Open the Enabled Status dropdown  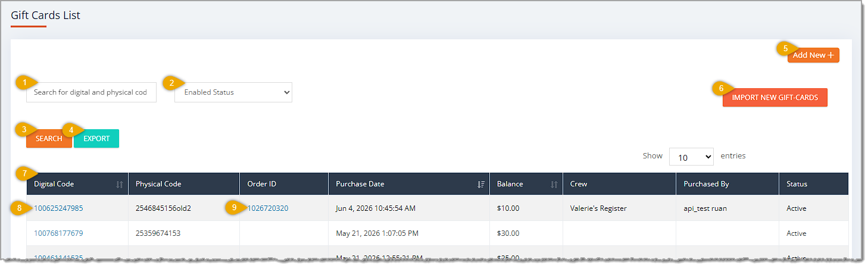coord(233,92)
